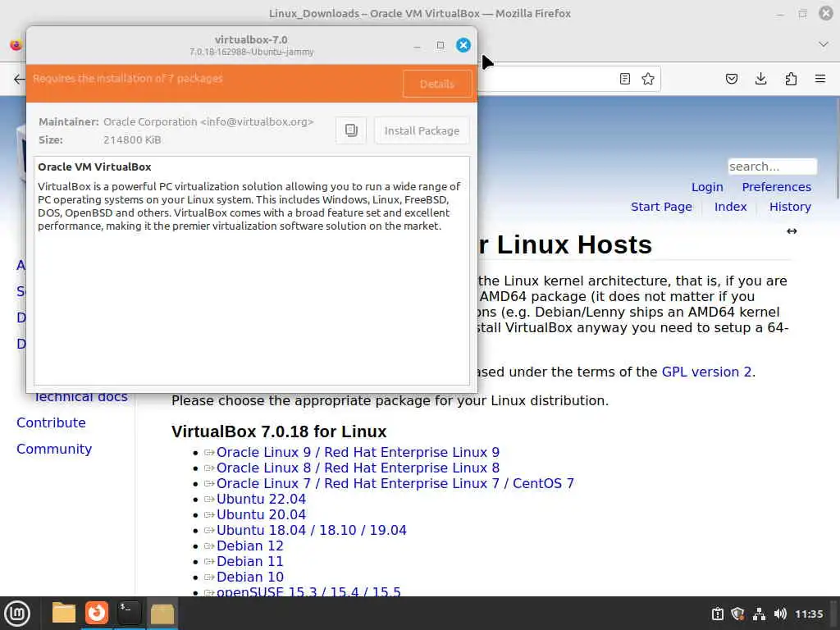This screenshot has width=840, height=630.
Task: Open the volume speaker tray icon
Action: tap(780, 614)
